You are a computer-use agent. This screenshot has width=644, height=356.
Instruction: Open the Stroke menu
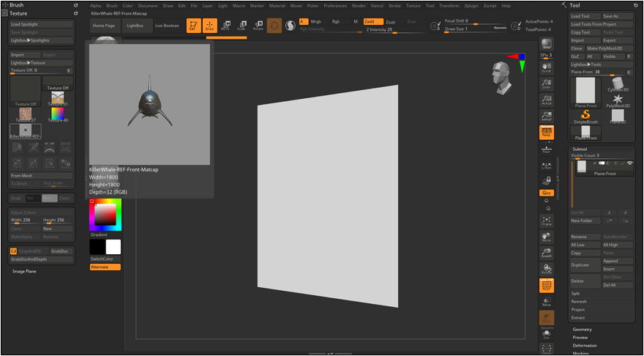point(394,5)
